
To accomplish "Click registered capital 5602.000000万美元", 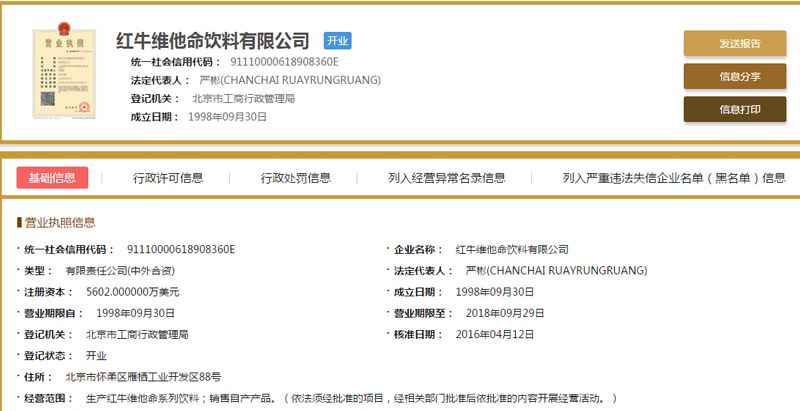I will [x=133, y=292].
